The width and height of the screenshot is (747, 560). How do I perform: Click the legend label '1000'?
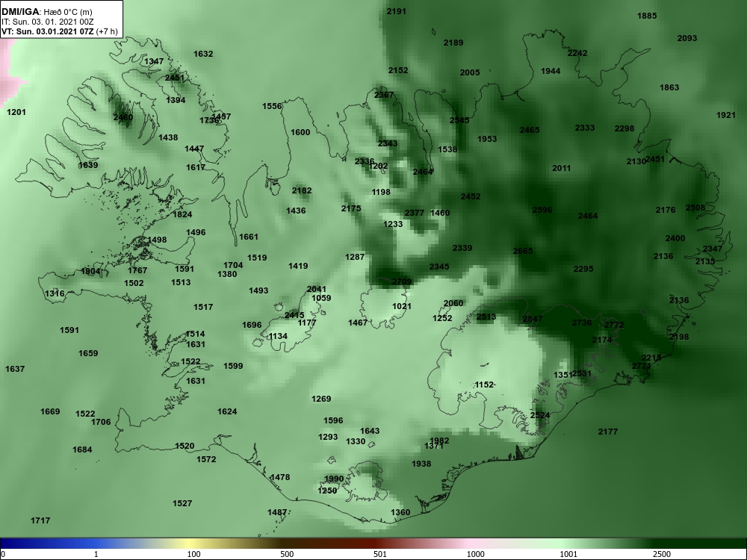click(475, 554)
